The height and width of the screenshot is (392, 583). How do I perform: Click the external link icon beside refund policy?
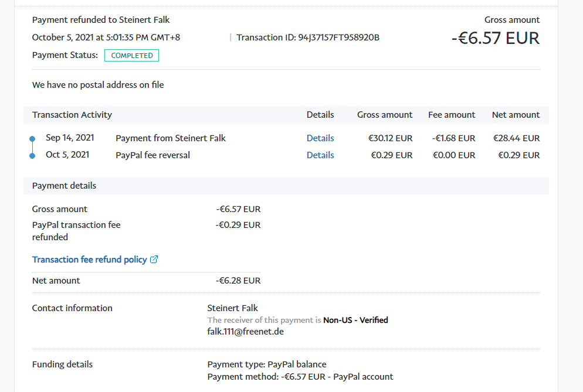pyautogui.click(x=154, y=260)
